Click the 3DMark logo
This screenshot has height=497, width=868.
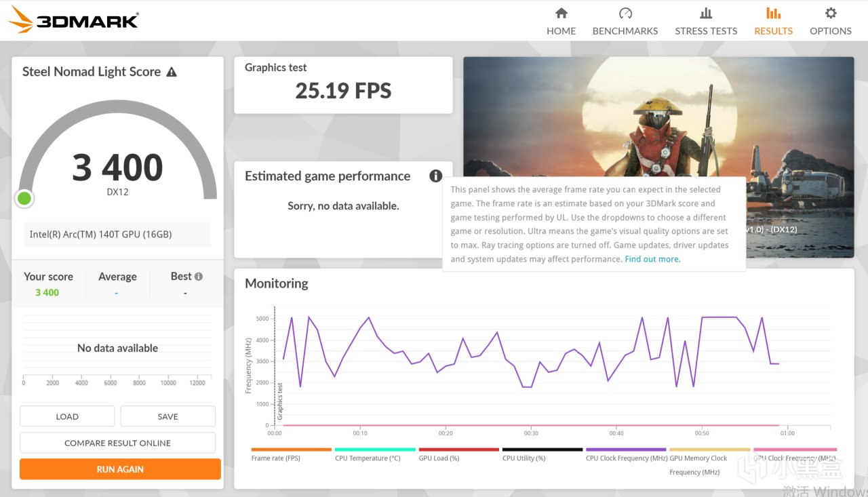click(73, 19)
